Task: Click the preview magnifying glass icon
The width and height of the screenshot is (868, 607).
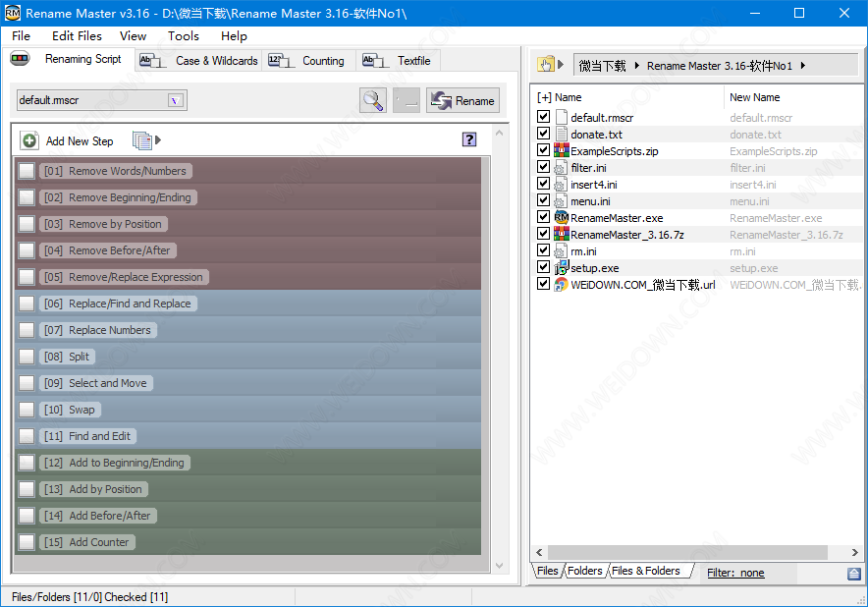Action: point(372,100)
